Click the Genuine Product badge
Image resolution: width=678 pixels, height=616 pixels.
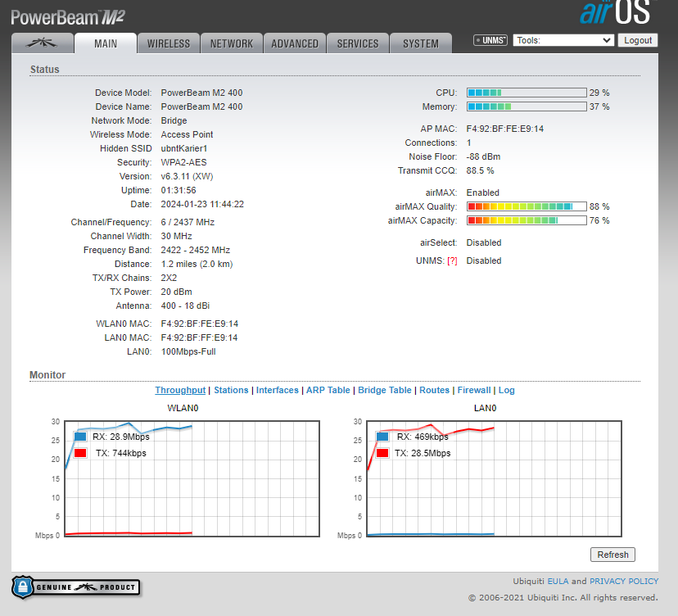click(x=75, y=587)
